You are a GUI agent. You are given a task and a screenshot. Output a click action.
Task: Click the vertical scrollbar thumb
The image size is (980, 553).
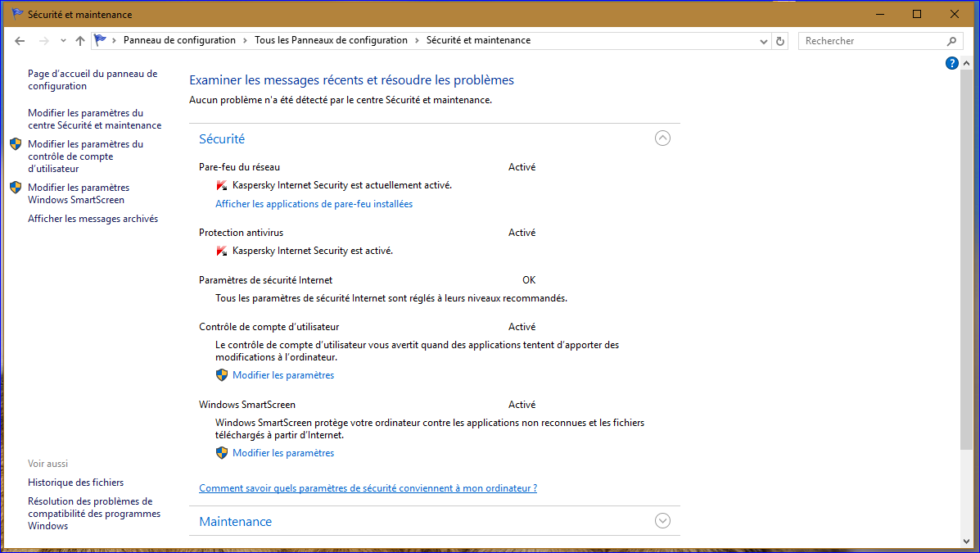point(966,260)
